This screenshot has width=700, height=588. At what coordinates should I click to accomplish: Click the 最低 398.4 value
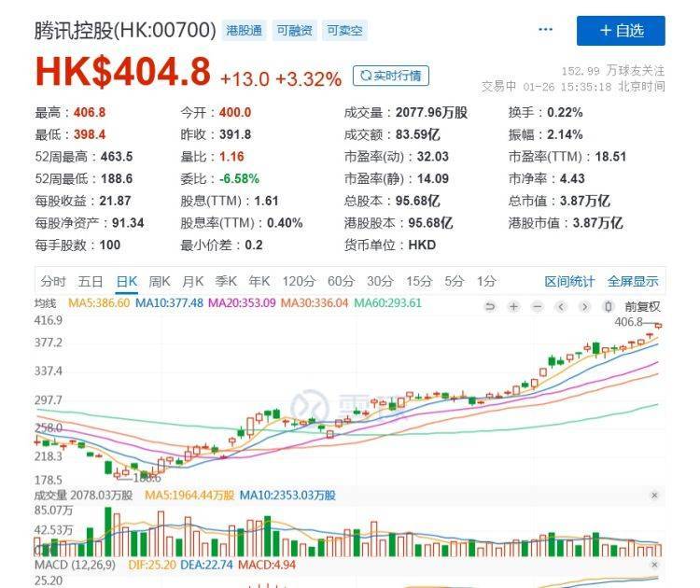(90, 134)
